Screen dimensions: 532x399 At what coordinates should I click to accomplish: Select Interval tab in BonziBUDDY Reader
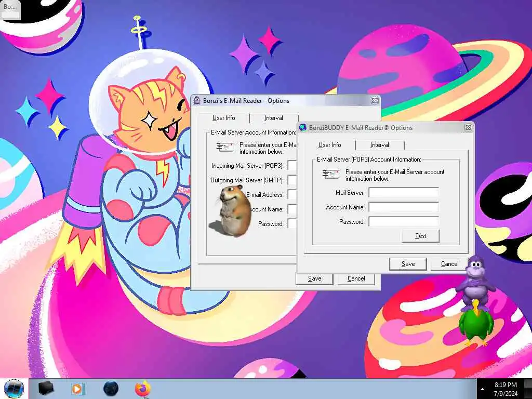tap(379, 145)
